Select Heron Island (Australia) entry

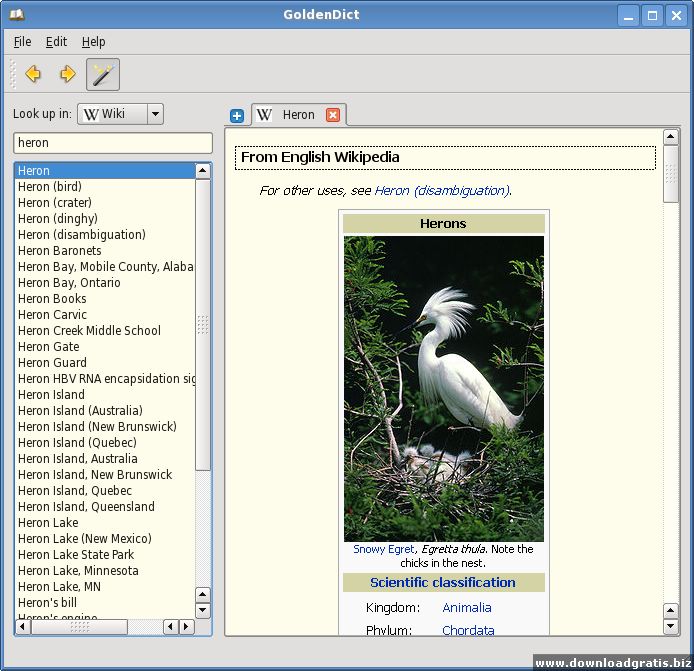click(105, 411)
